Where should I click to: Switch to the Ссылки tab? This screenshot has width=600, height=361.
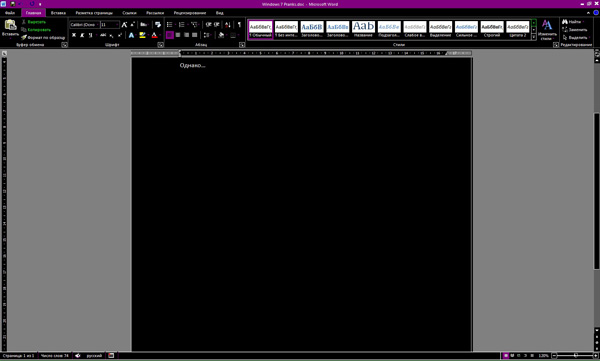point(129,13)
